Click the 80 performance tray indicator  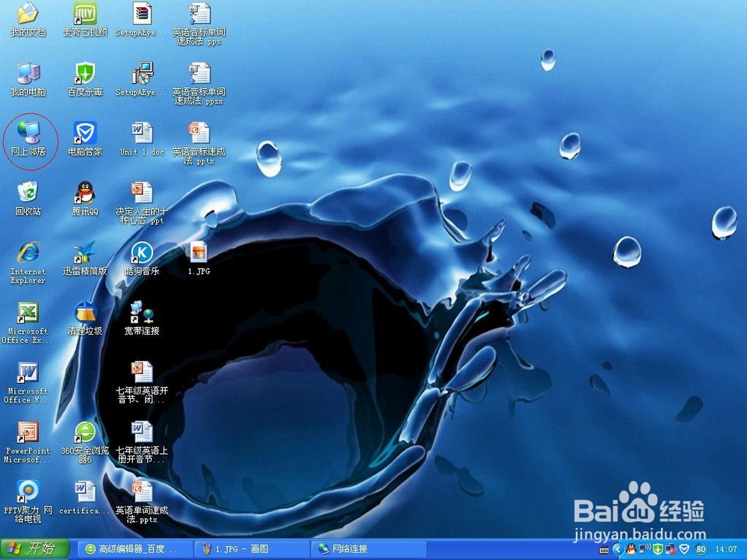(701, 550)
